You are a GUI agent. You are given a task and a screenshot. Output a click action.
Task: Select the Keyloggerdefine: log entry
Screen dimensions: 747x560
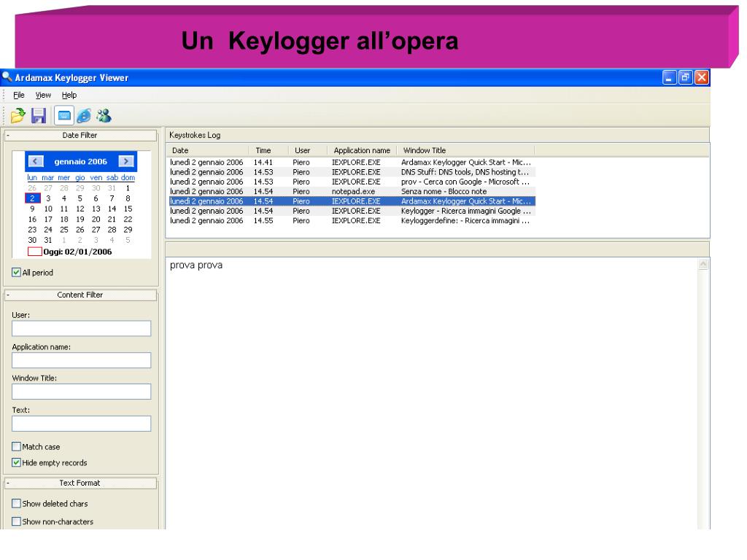[352, 220]
